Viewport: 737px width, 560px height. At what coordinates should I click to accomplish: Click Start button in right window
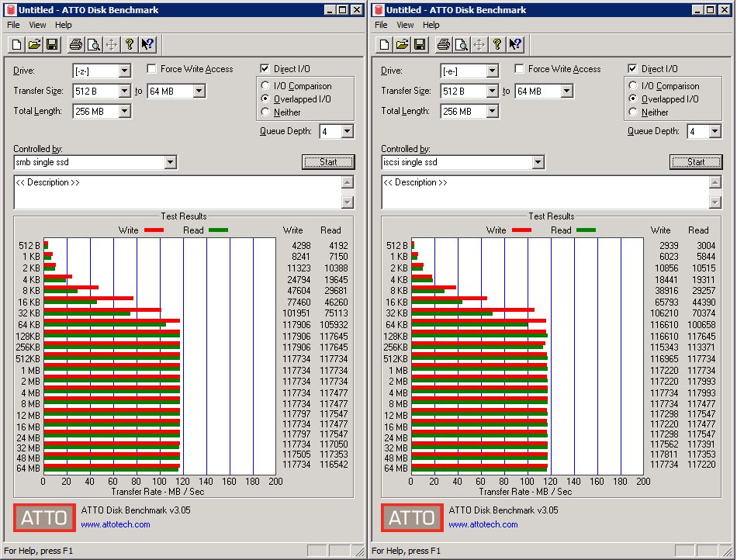(696, 162)
